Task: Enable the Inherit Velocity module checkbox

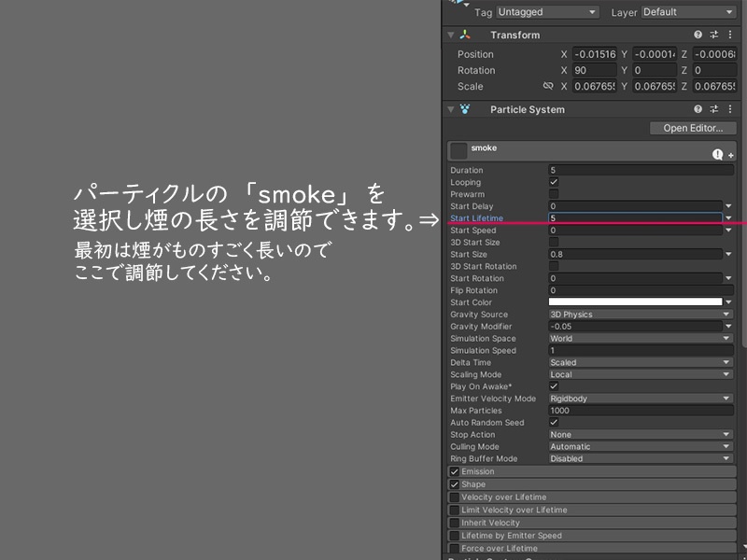Action: click(x=455, y=524)
